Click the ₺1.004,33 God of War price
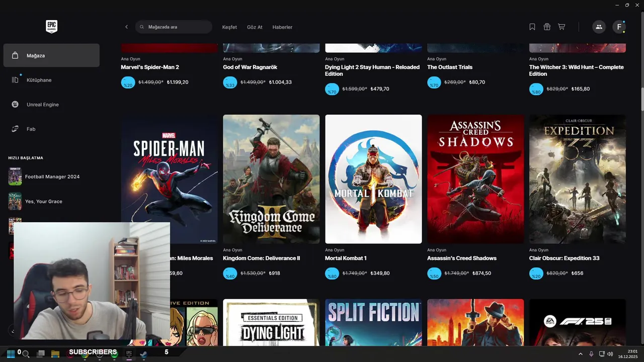The width and height of the screenshot is (644, 362). click(280, 82)
